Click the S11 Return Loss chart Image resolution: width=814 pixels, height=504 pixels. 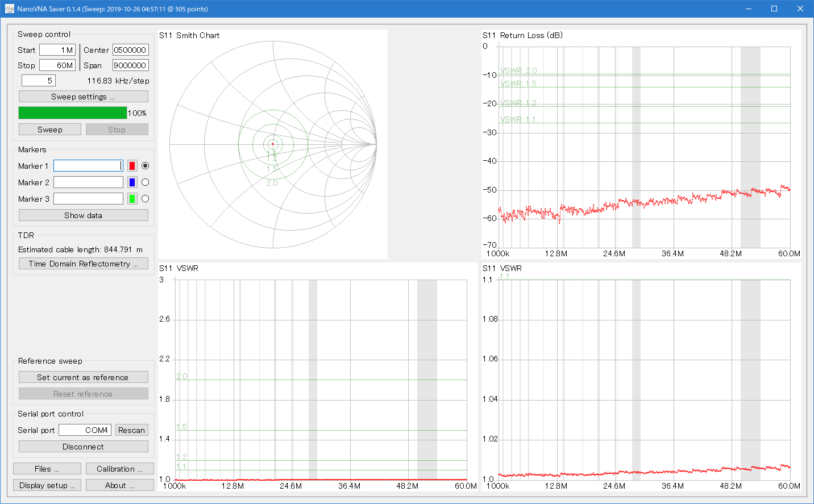click(x=641, y=144)
